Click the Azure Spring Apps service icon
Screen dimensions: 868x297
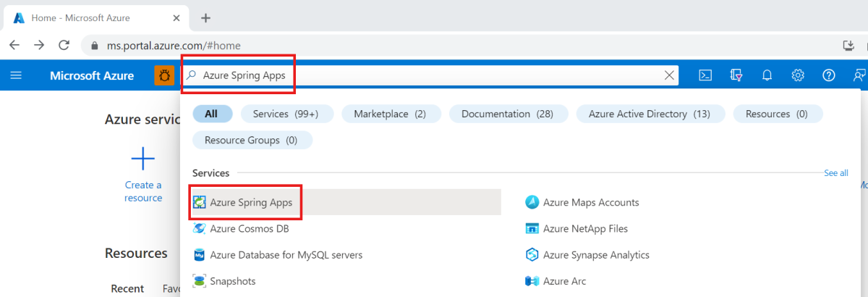[199, 202]
